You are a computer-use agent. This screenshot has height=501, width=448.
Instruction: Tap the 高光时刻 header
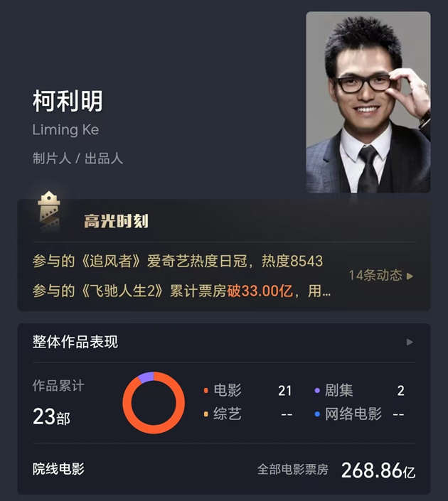(x=116, y=221)
